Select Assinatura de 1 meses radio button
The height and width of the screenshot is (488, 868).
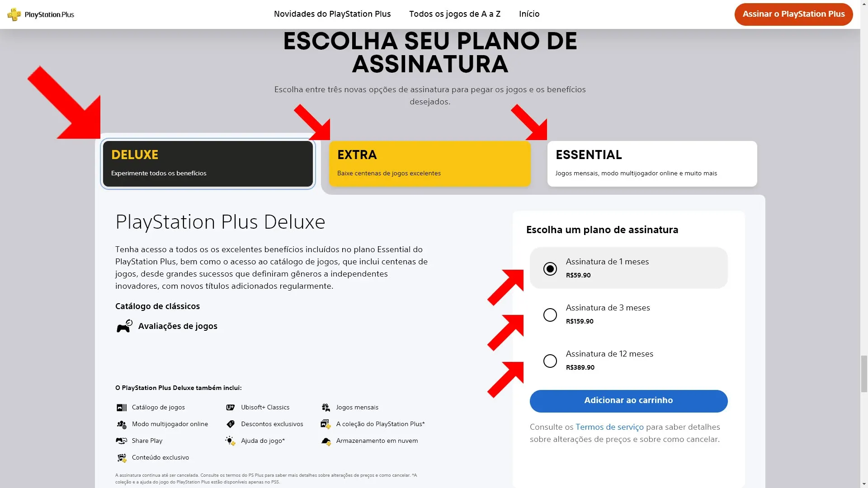(x=550, y=268)
